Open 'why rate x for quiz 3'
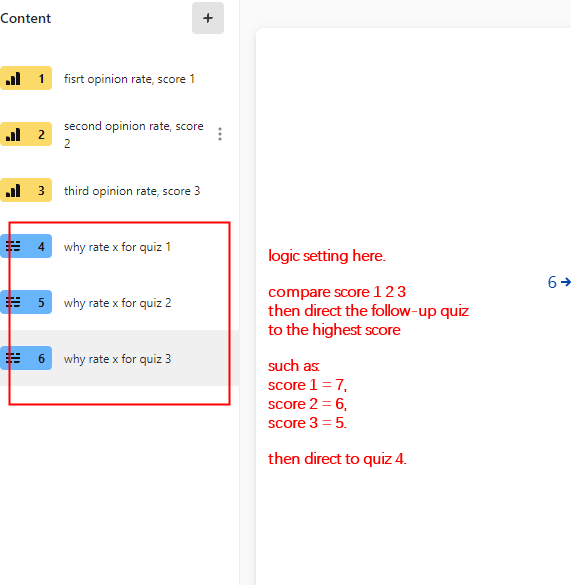 tap(118, 359)
